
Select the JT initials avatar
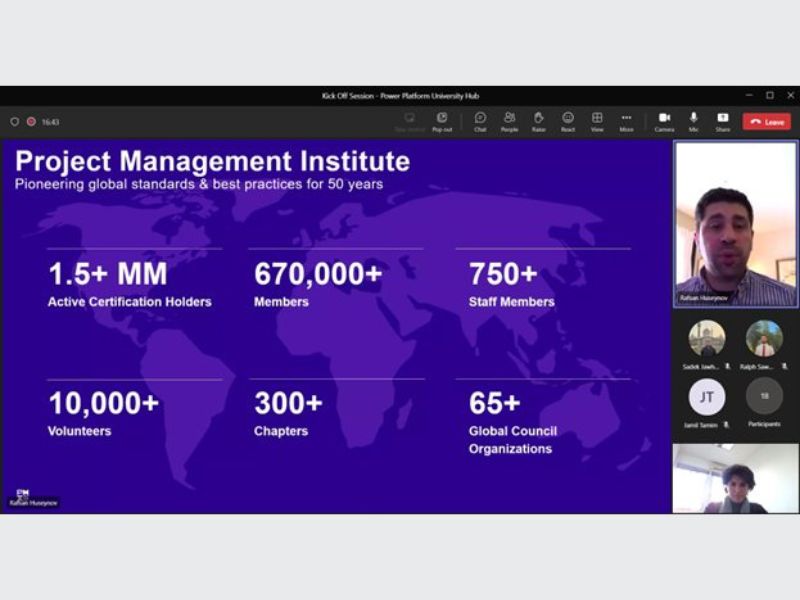(707, 396)
